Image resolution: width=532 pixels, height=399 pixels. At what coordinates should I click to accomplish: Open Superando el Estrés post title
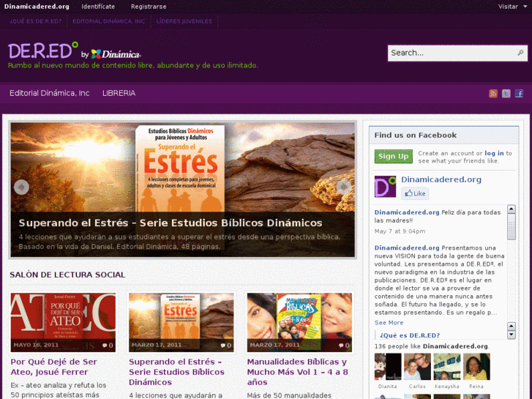tap(176, 372)
